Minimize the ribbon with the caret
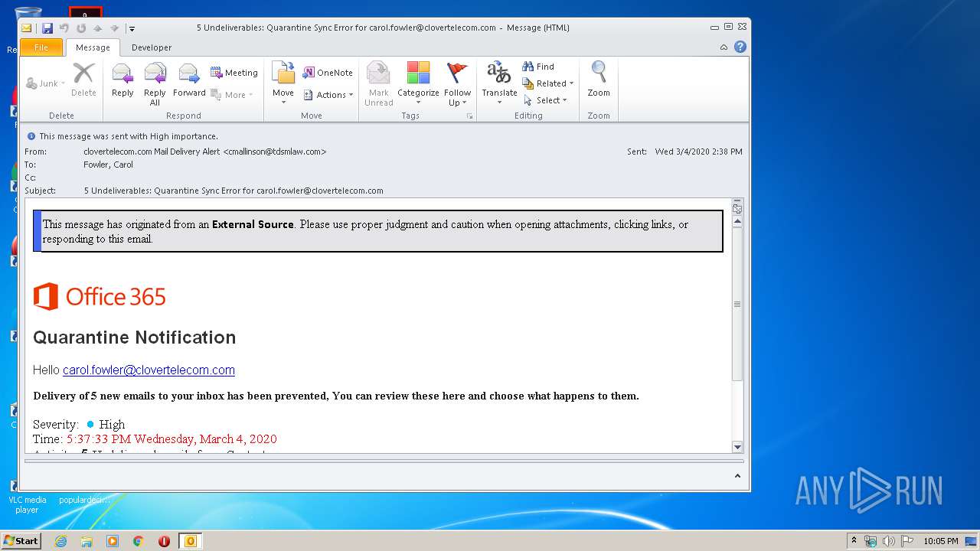The width and height of the screenshot is (980, 551). 724,47
